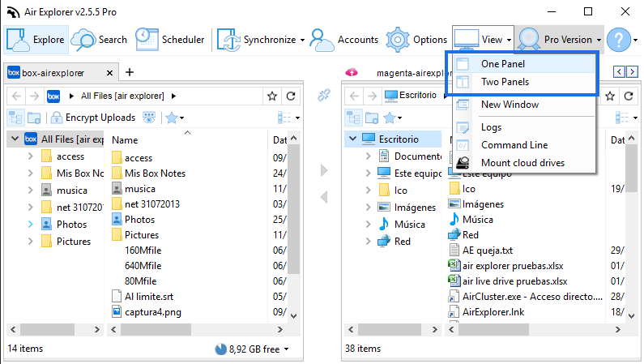Select Música in the right tree
644x364 pixels.
point(409,225)
